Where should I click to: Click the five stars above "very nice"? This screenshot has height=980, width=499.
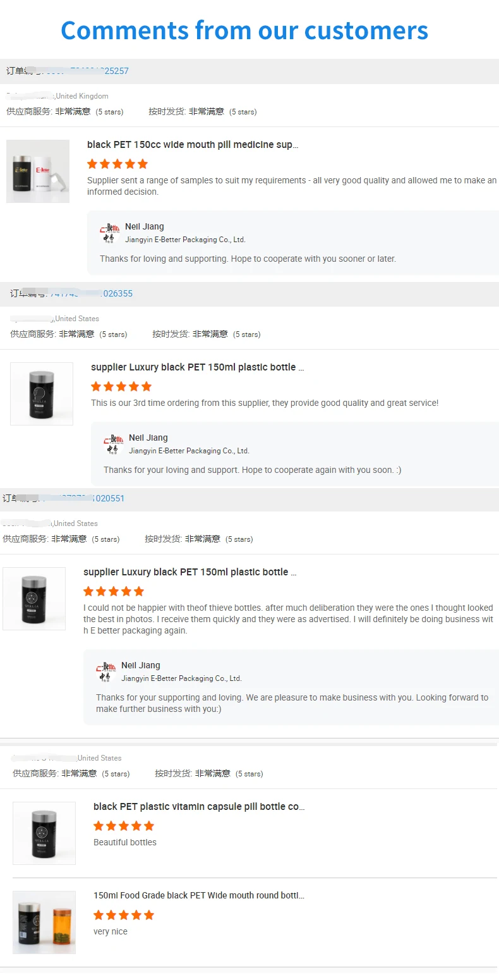[124, 916]
